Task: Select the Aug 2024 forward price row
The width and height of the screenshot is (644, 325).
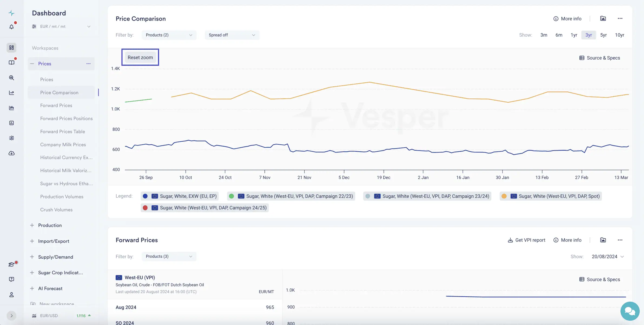Action: [195, 307]
